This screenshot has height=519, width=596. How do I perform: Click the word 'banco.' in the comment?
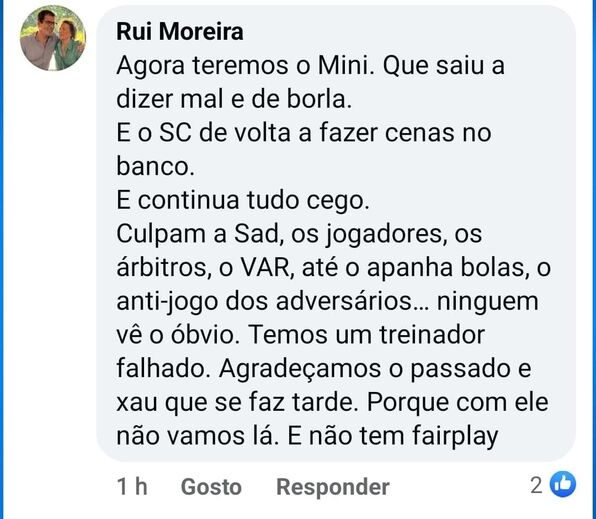(155, 166)
